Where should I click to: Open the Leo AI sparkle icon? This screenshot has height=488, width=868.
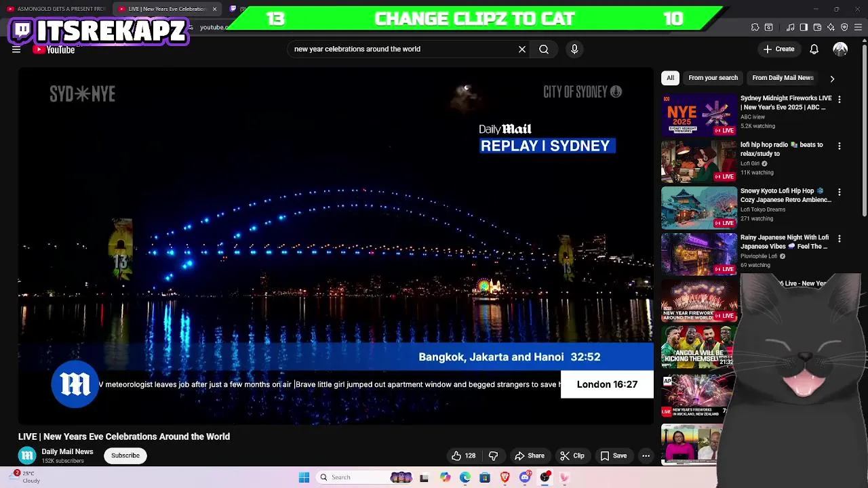831,27
